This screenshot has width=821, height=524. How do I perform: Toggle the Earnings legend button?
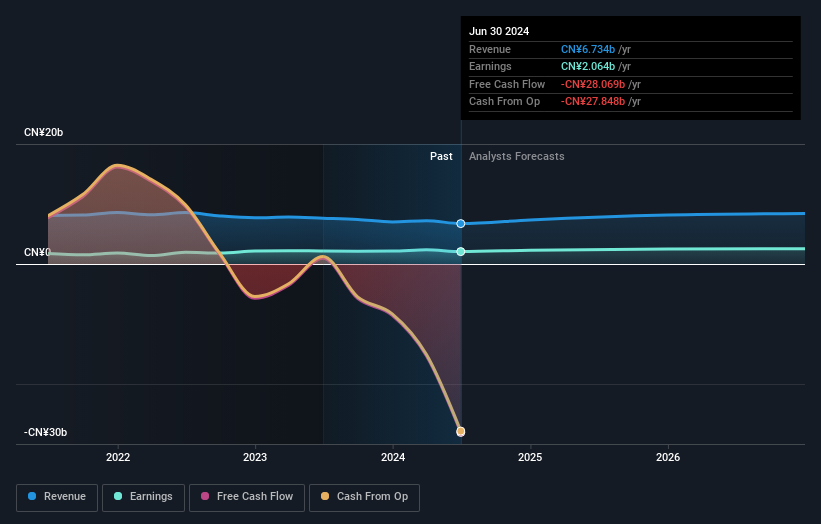click(143, 497)
